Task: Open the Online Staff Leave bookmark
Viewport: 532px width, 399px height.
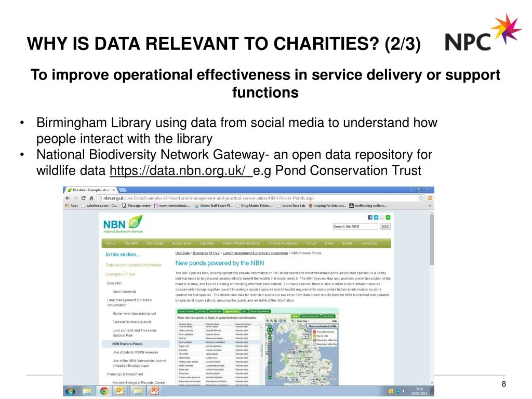Action: pyautogui.click(x=214, y=206)
